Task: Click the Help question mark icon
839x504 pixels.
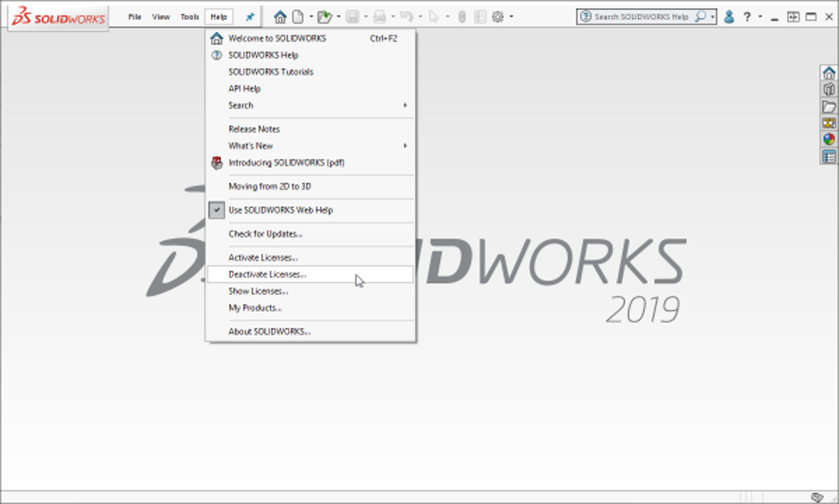Action: pos(747,17)
